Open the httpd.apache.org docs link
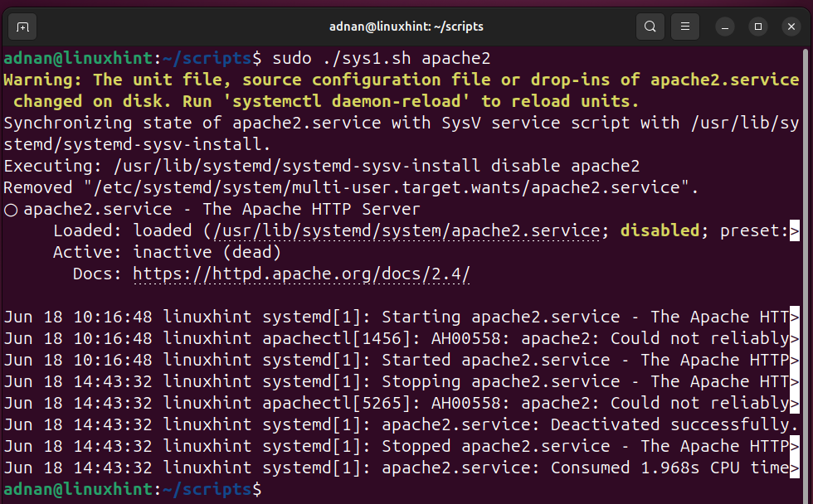The height and width of the screenshot is (504, 813). [x=301, y=274]
